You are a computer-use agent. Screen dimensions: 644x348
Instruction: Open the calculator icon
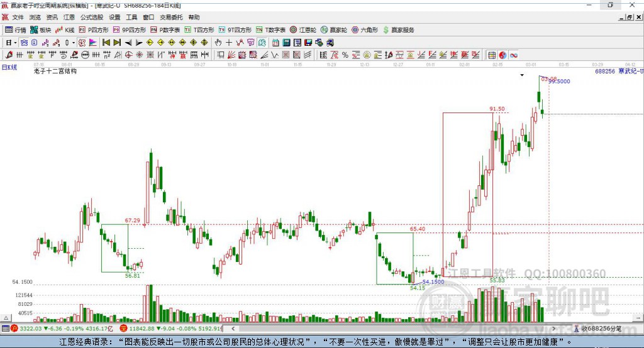(x=286, y=43)
